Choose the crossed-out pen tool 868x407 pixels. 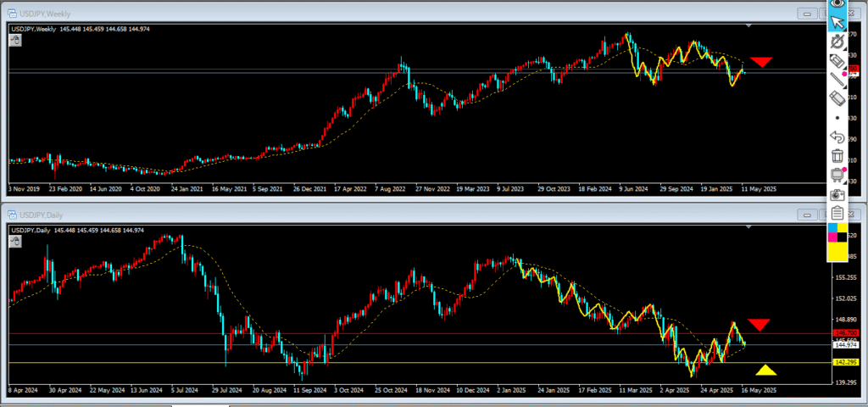tap(837, 42)
